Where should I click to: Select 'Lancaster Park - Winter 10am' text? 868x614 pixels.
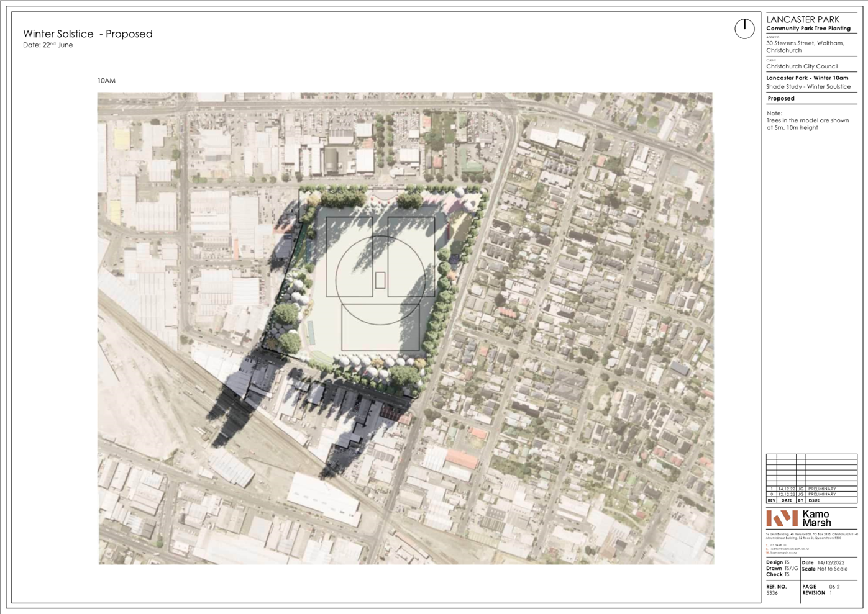tap(807, 78)
